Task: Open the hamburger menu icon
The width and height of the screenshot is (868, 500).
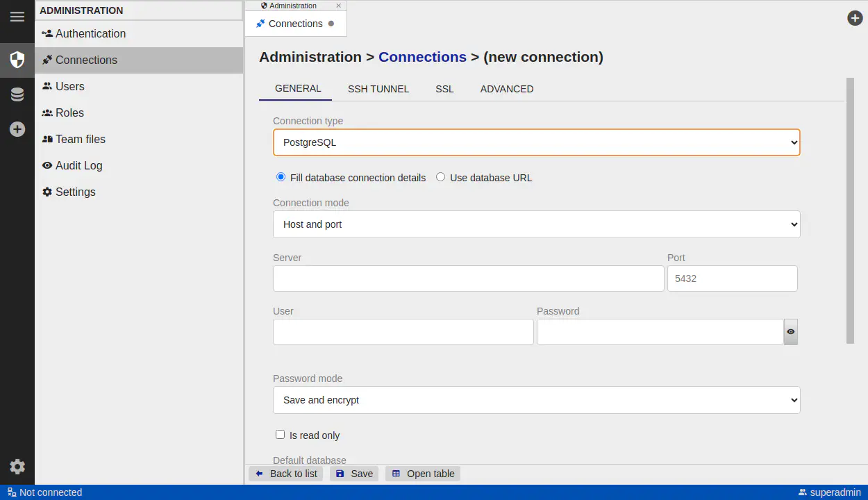Action: 17,17
